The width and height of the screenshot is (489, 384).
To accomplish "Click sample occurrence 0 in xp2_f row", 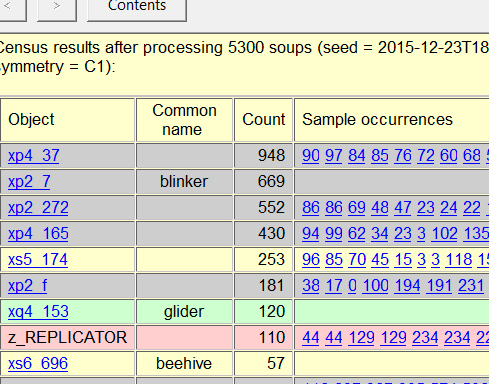I will point(352,286).
